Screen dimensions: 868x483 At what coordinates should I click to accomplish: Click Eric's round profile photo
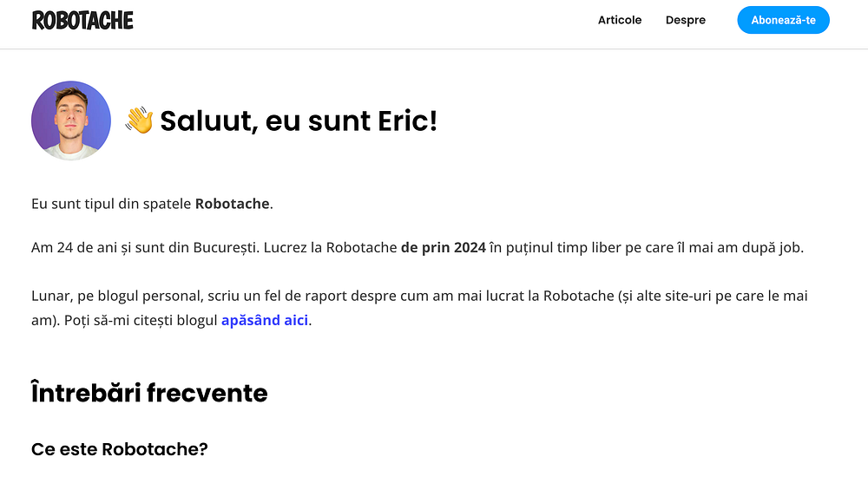[x=71, y=121]
